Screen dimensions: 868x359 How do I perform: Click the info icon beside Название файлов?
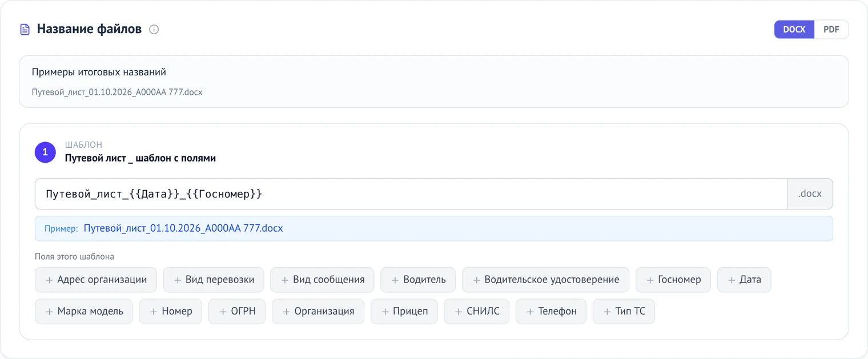tap(154, 30)
